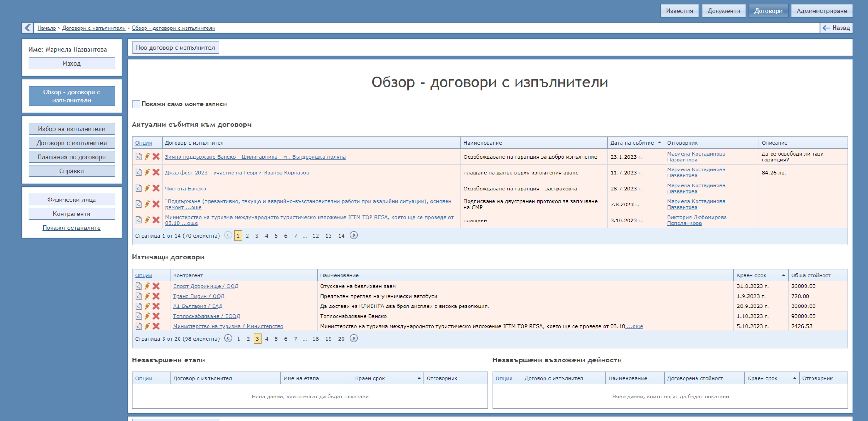868x421 pixels.
Task: Go to page 4 of expiring contracts
Action: [266, 339]
